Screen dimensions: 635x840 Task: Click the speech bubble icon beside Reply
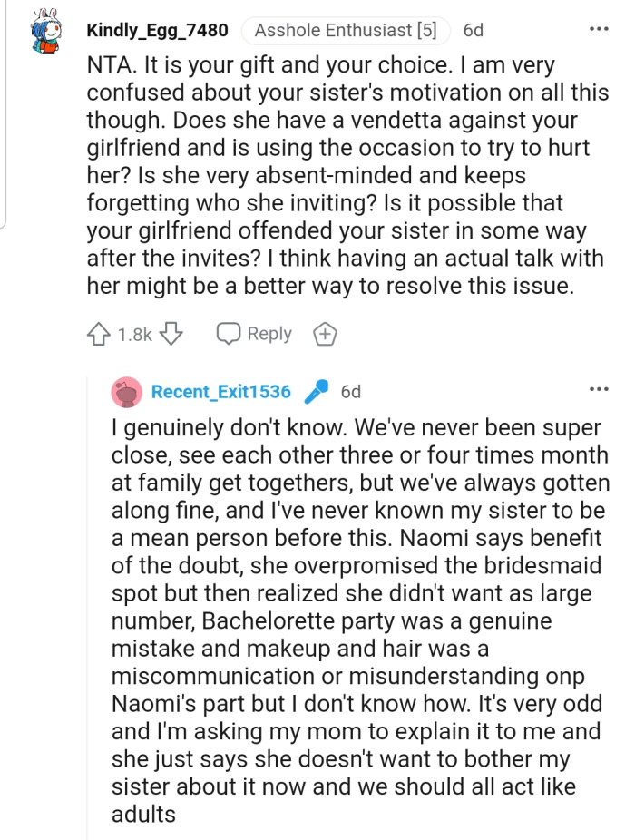click(x=228, y=334)
